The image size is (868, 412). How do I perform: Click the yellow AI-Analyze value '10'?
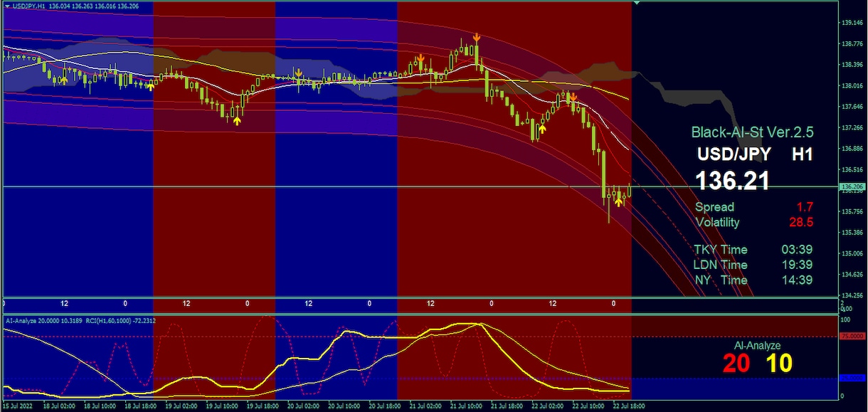tap(779, 364)
